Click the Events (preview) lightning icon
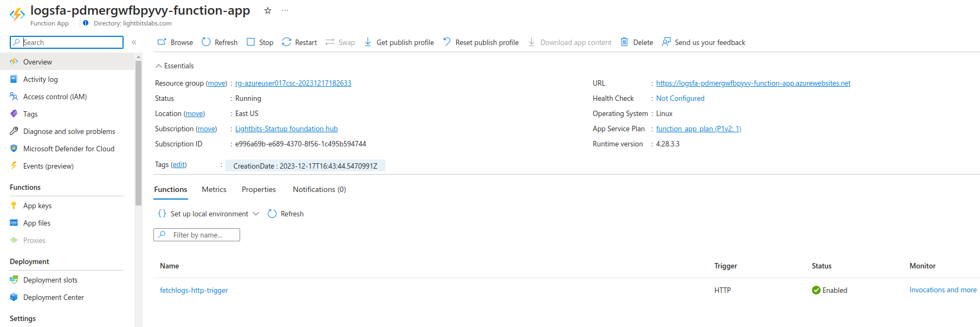980x327 pixels. click(14, 166)
